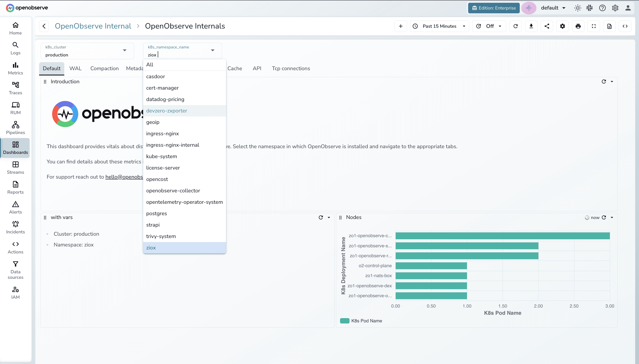Enter fullscreen mode
The width and height of the screenshot is (639, 364).
coord(594,26)
